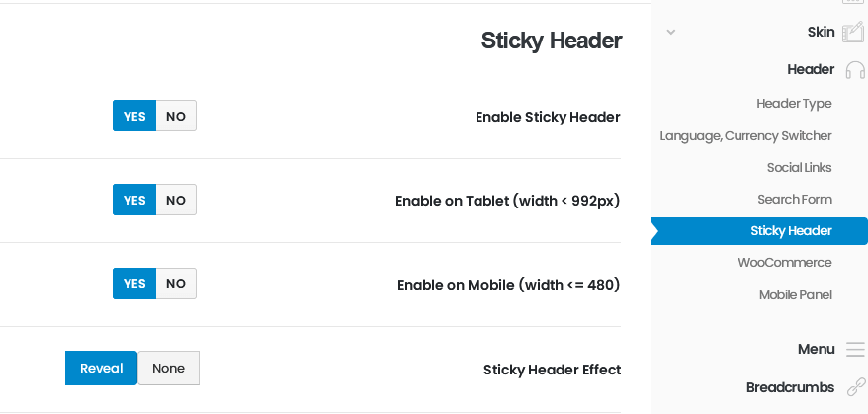Choose Reveal sticky header effect
Screen dimensions: 868x414
[x=102, y=369]
